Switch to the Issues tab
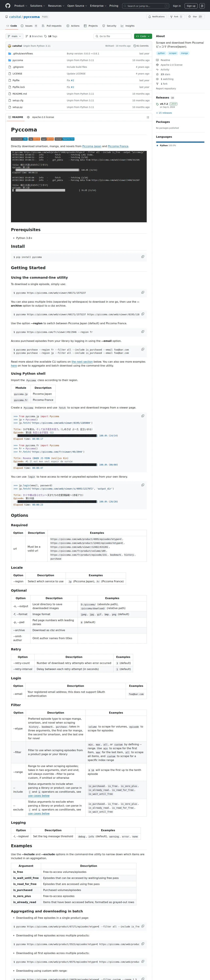The height and width of the screenshot is (980, 210). click(29, 26)
